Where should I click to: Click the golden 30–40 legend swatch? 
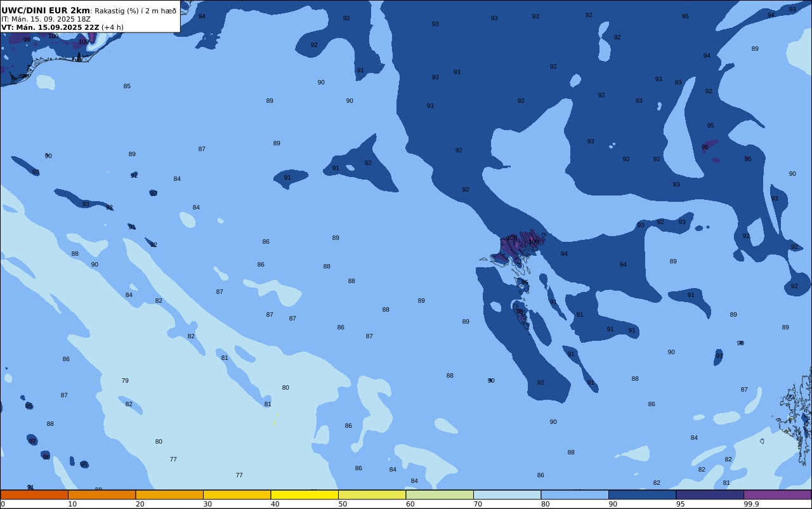(237, 494)
